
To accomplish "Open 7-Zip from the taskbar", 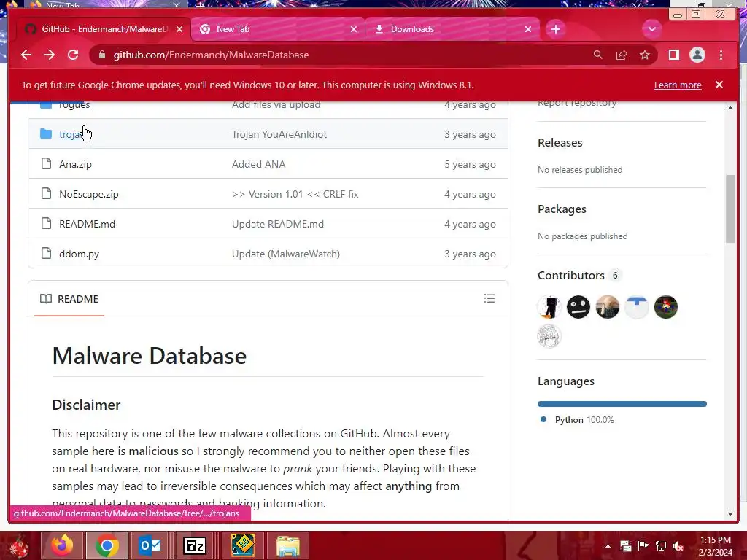I will (195, 545).
